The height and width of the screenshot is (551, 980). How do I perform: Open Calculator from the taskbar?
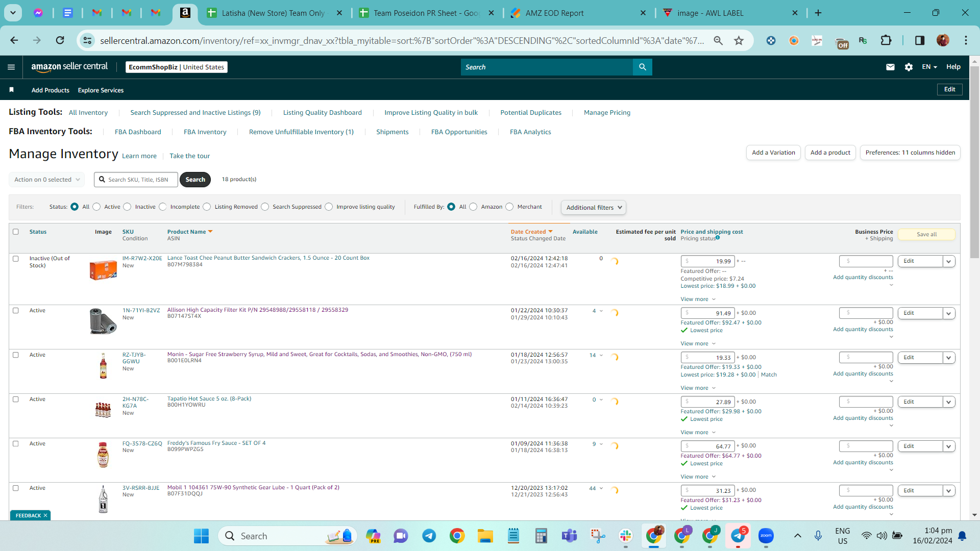click(x=541, y=536)
